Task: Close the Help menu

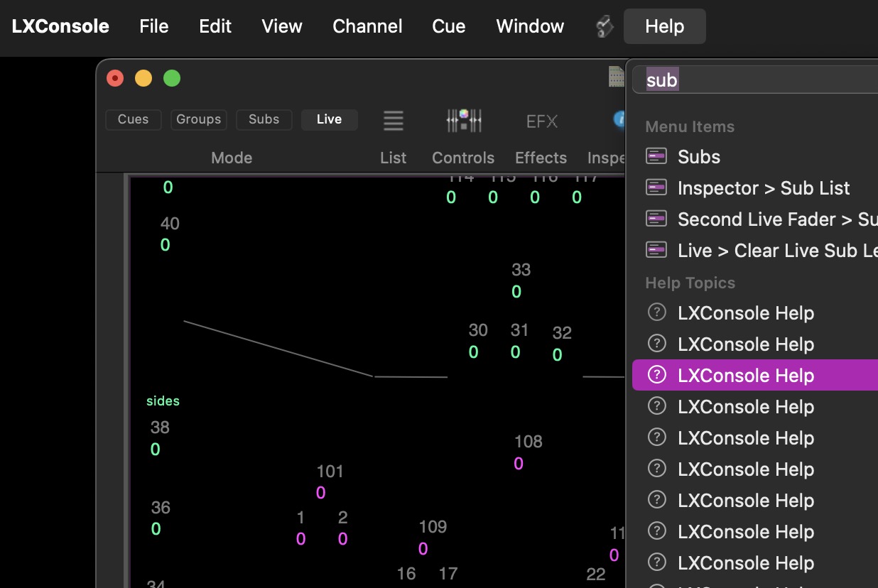Action: coord(665,26)
